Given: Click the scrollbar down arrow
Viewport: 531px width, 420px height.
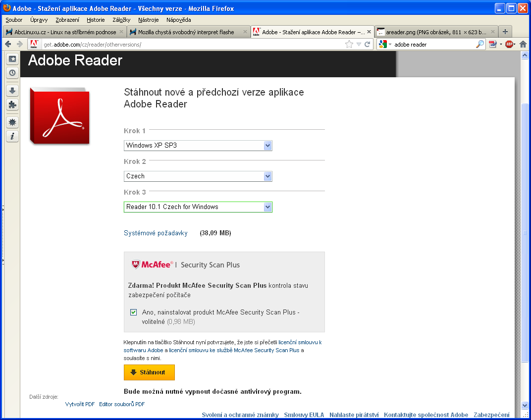Looking at the screenshot, I should click(525, 405).
